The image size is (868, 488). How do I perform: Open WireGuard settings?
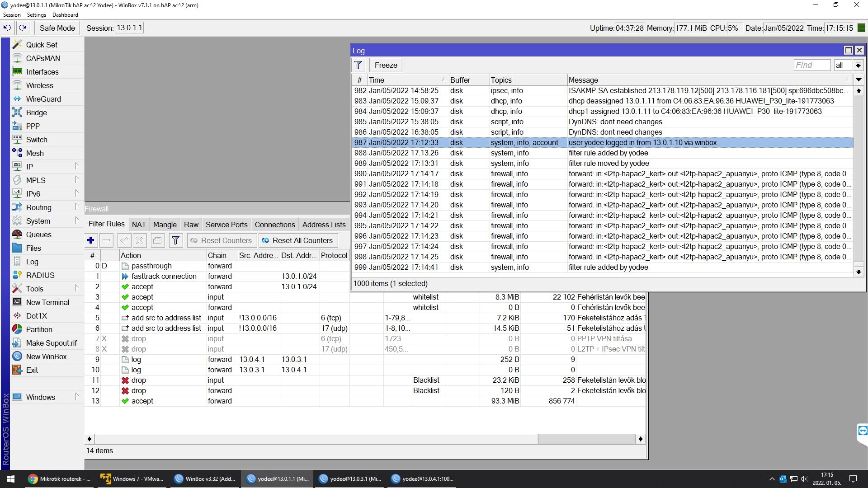[x=43, y=99]
